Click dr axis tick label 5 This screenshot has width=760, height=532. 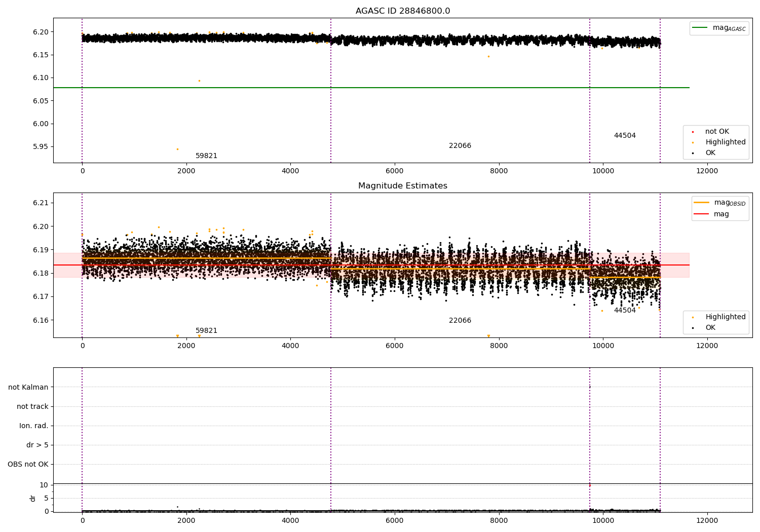pos(46,499)
